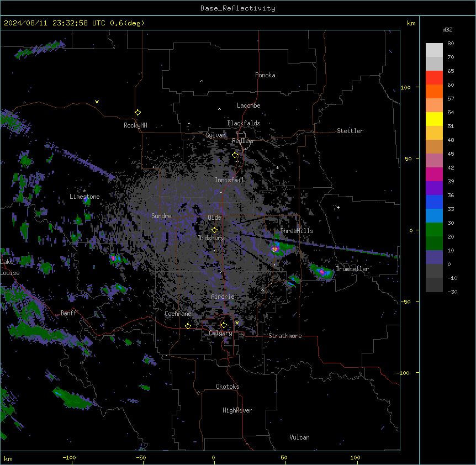476x465 pixels.
Task: Click the Drumheller label
Action: pos(352,269)
